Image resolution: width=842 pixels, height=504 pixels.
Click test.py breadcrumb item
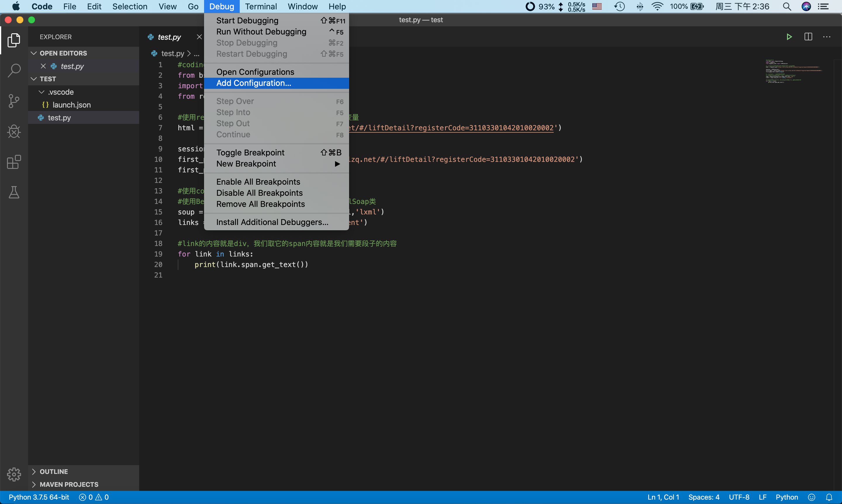[172, 53]
